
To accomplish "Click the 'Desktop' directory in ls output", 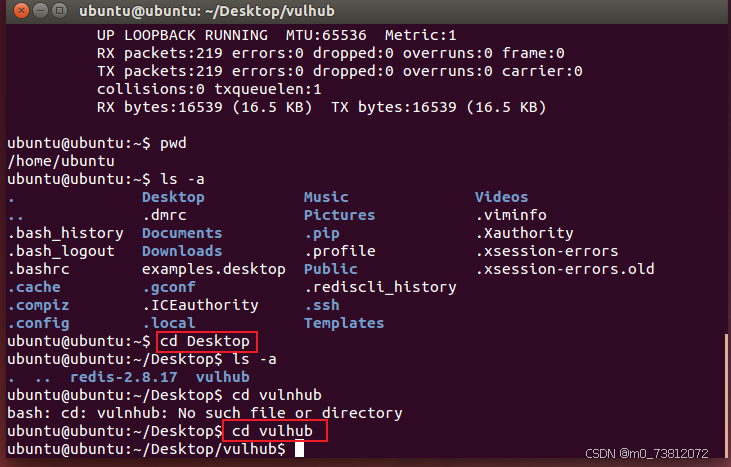I will [173, 198].
